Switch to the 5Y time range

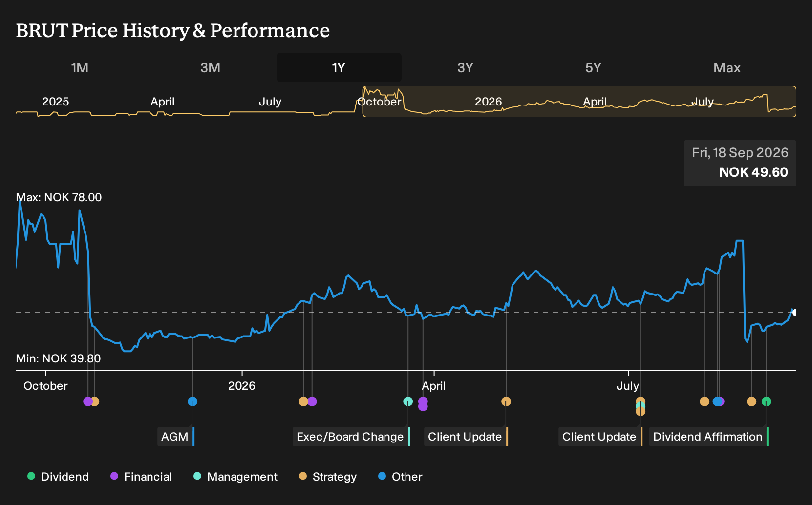click(593, 68)
